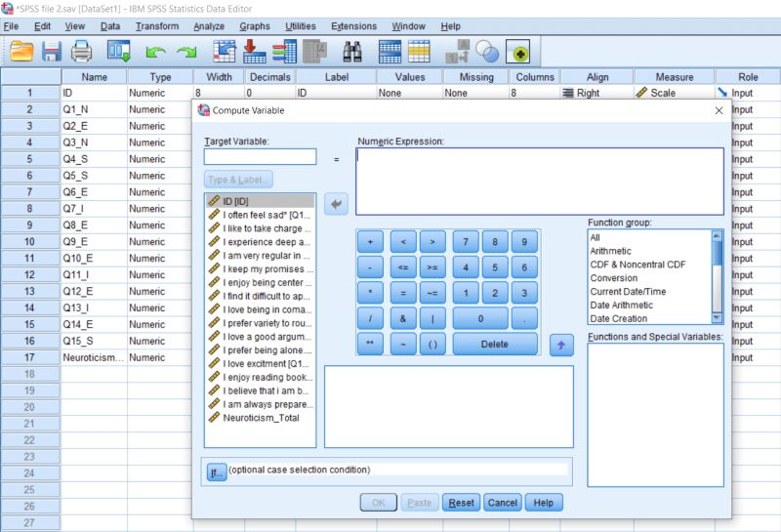Click the Q15_S name cell in row 16
This screenshot has width=781, height=532.
tap(94, 341)
